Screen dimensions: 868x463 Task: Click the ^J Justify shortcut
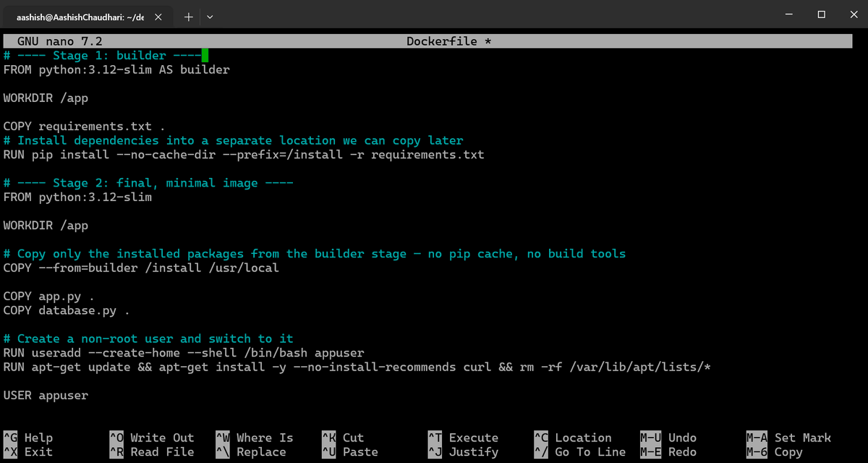[463, 452]
